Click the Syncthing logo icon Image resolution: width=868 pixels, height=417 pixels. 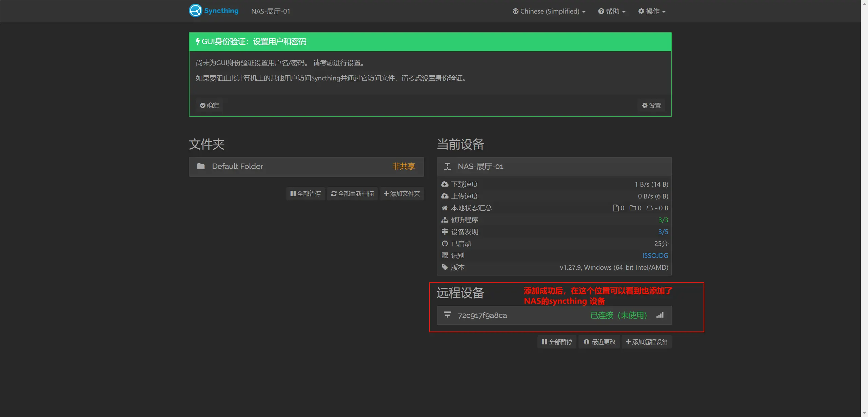(195, 11)
